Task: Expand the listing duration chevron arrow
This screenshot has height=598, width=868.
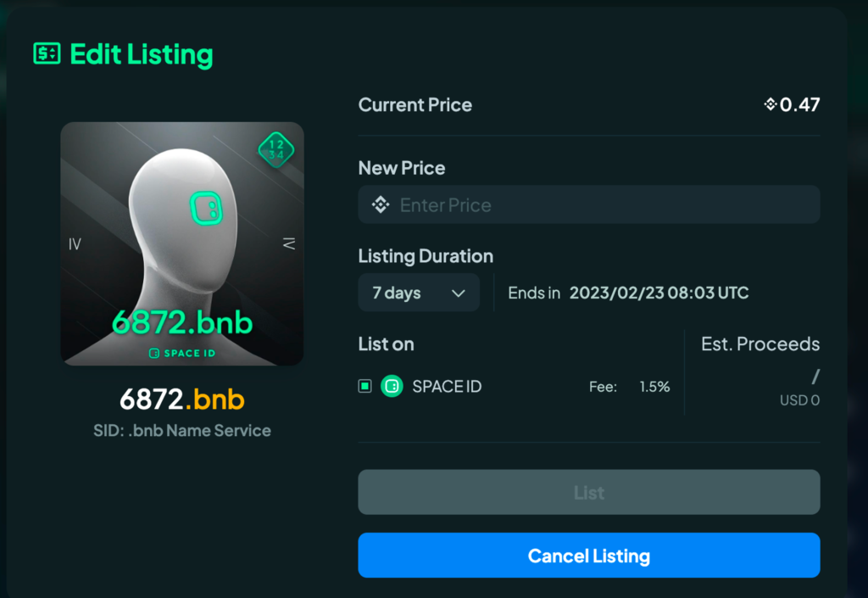Action: (459, 293)
